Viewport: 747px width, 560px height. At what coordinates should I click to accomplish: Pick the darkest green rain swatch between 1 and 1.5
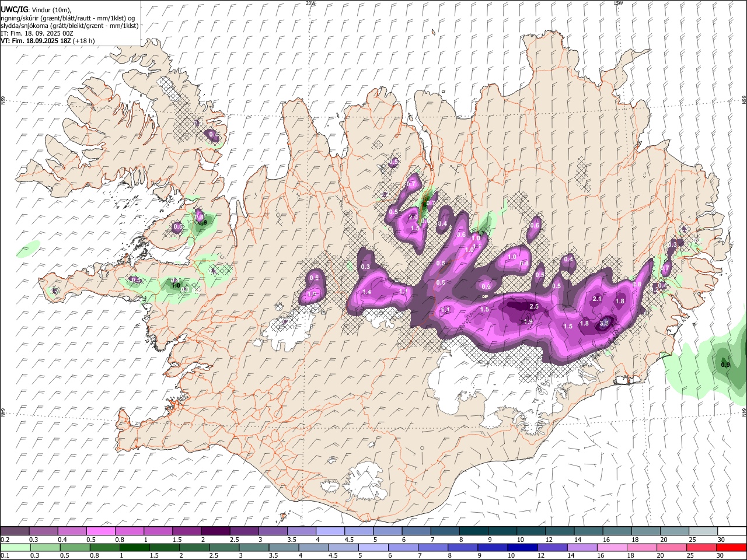[x=134, y=547]
